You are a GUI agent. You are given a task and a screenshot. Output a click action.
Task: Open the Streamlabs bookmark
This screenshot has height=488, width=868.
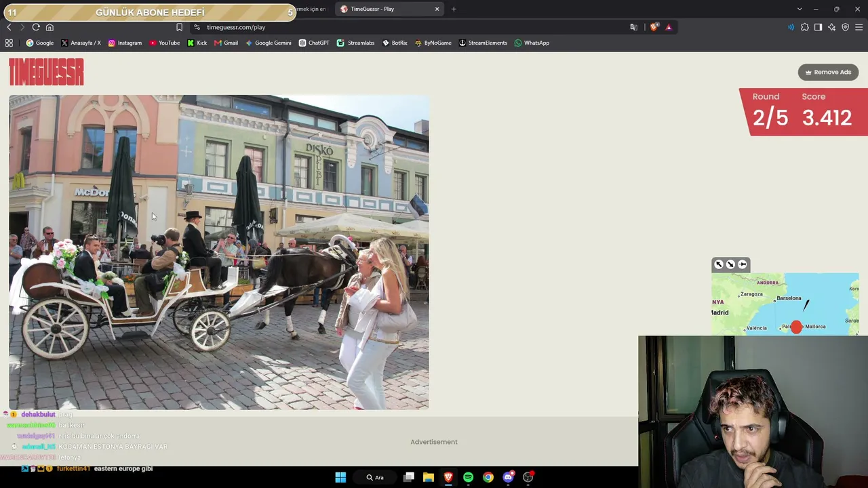point(356,43)
